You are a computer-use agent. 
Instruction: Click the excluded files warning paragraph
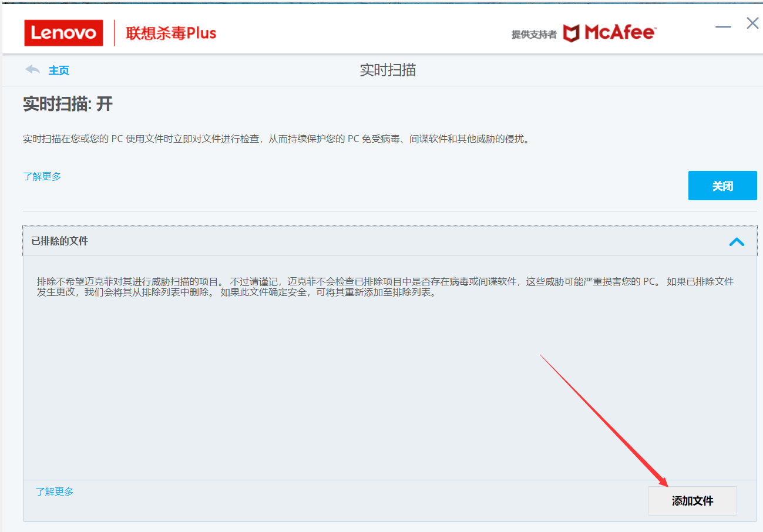click(385, 287)
